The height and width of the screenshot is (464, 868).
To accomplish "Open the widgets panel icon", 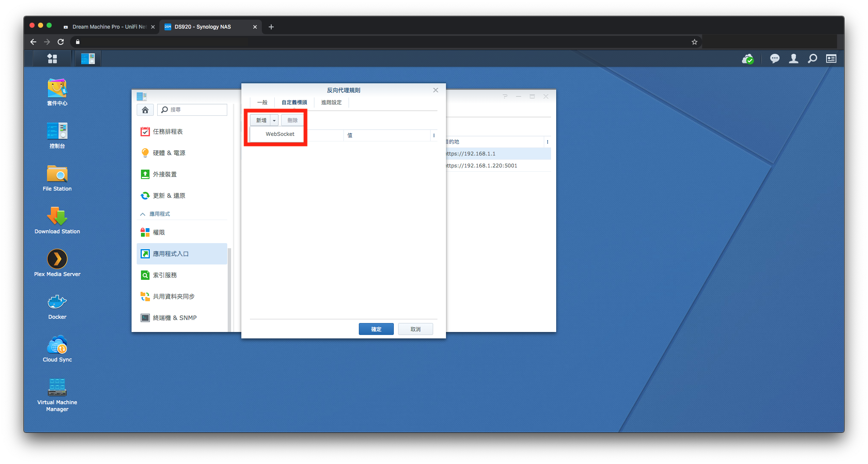I will (831, 59).
